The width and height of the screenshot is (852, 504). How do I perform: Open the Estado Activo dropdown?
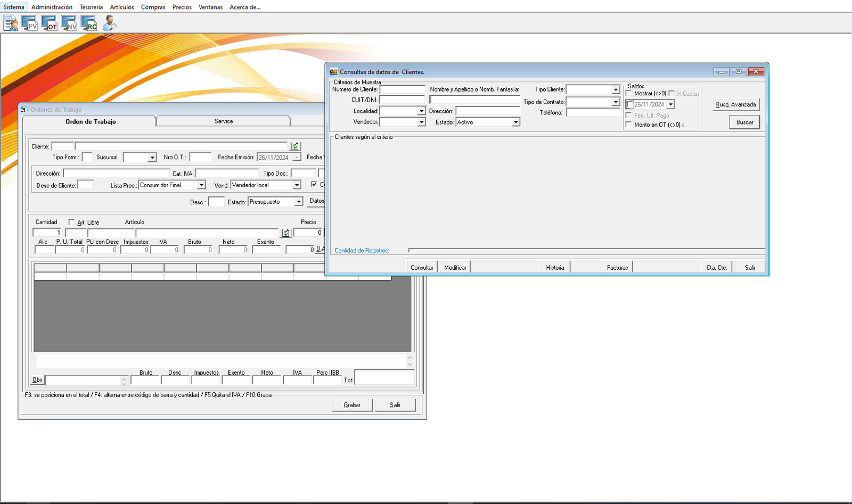(515, 122)
